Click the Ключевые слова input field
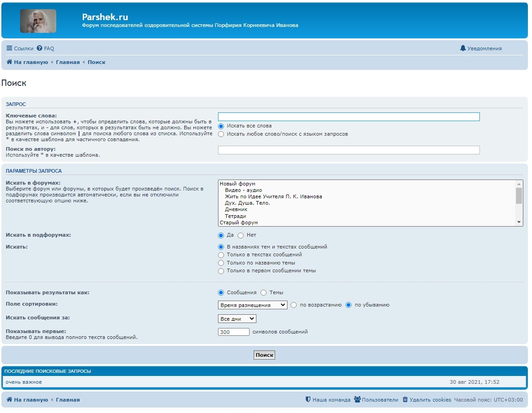The image size is (532, 413). (x=348, y=117)
